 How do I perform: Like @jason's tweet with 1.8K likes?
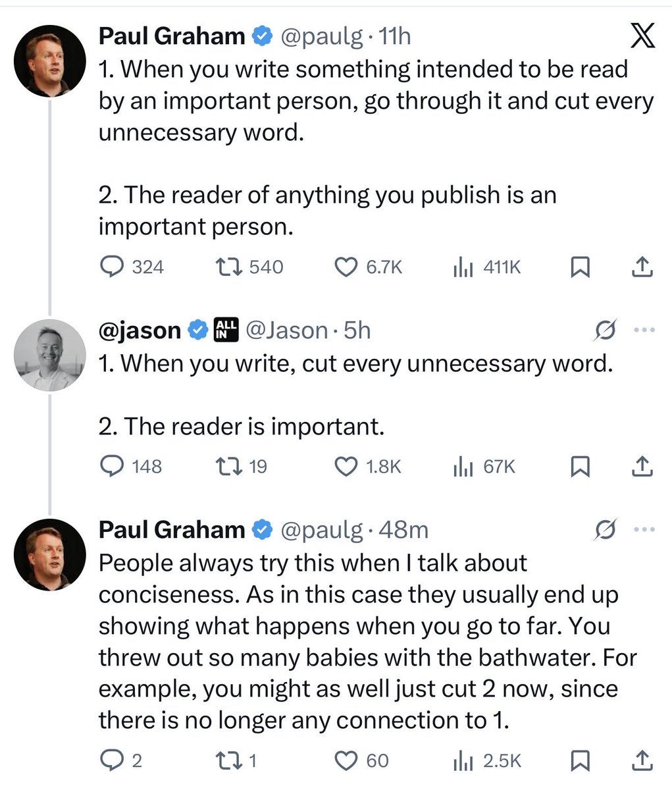tap(346, 466)
